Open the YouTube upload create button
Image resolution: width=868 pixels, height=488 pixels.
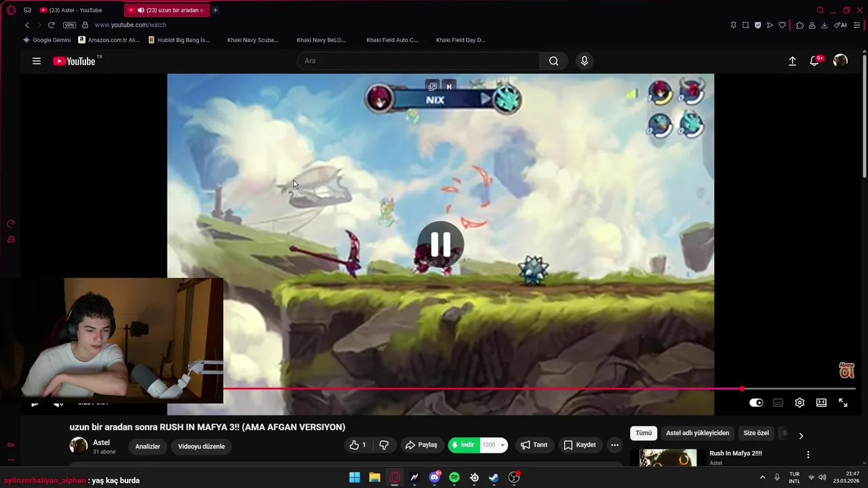pos(792,61)
